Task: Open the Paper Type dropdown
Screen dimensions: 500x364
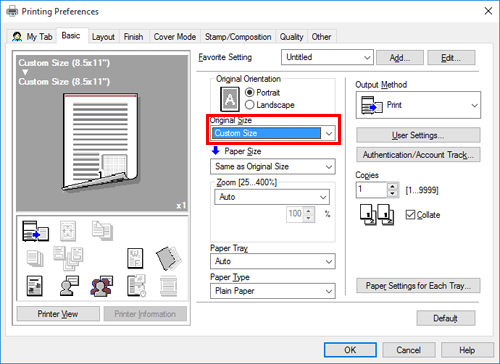Action: coord(273,291)
